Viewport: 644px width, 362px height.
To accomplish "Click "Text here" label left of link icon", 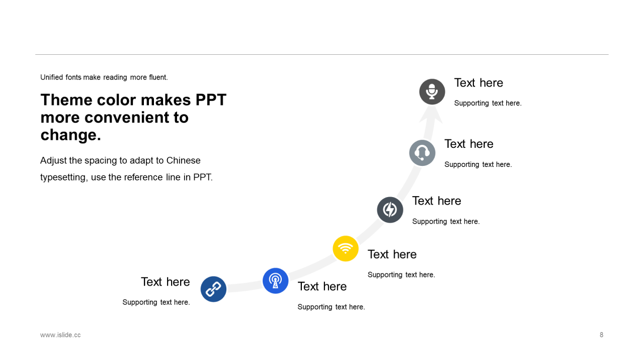I will pos(166,282).
